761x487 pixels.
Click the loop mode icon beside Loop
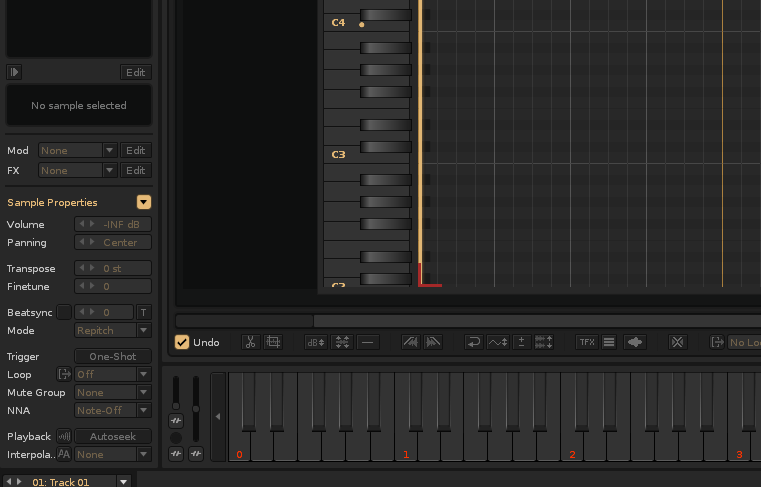coord(64,374)
